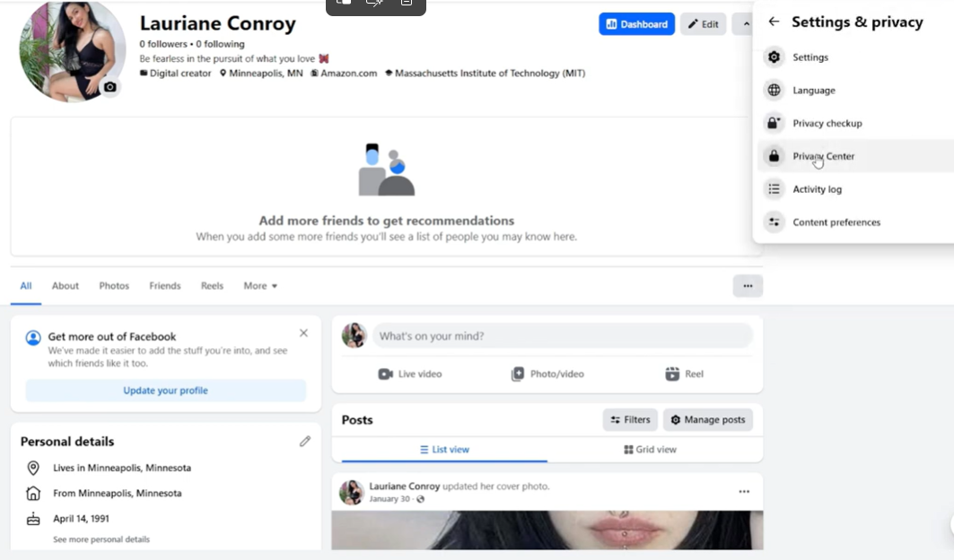Viewport: 954px width, 560px height.
Task: Select List view for posts
Action: point(444,450)
